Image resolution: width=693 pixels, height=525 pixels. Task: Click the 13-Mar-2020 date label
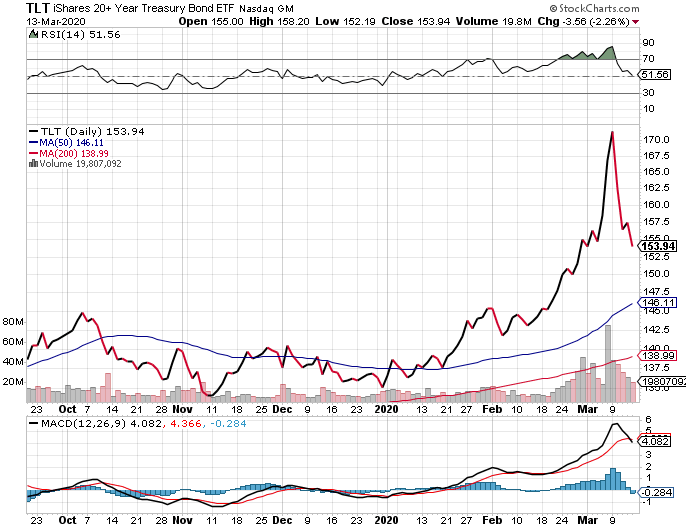[x=56, y=22]
